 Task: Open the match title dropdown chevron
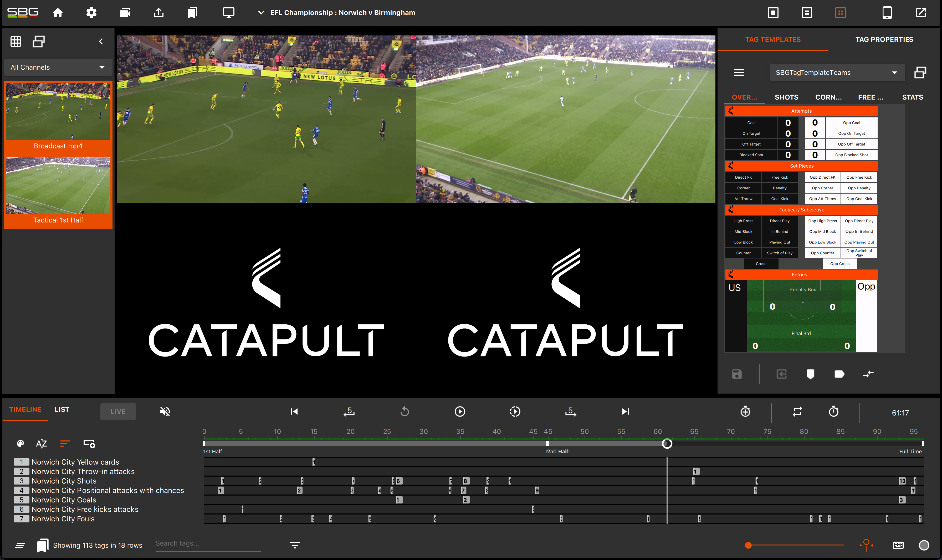(261, 12)
